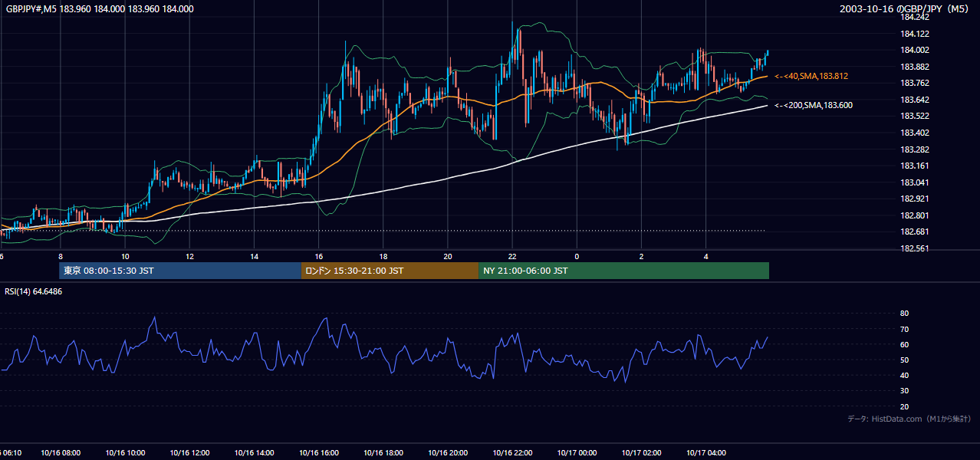Click hour tick 18 under price chart

(383, 257)
